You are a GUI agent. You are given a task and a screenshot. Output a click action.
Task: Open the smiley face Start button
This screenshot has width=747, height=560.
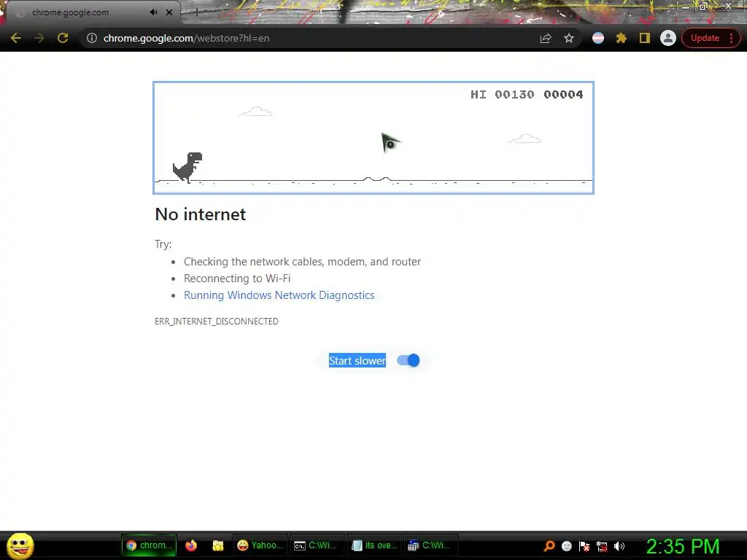click(x=20, y=546)
